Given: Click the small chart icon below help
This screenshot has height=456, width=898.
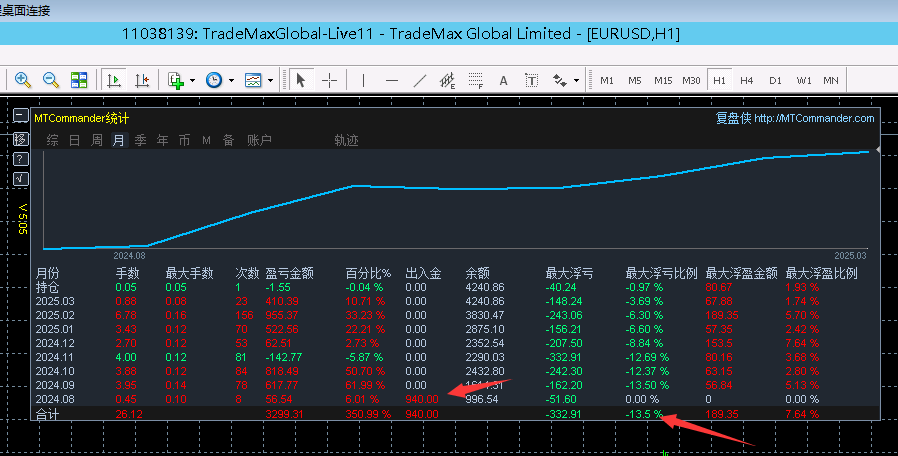Looking at the screenshot, I should pos(20,179).
